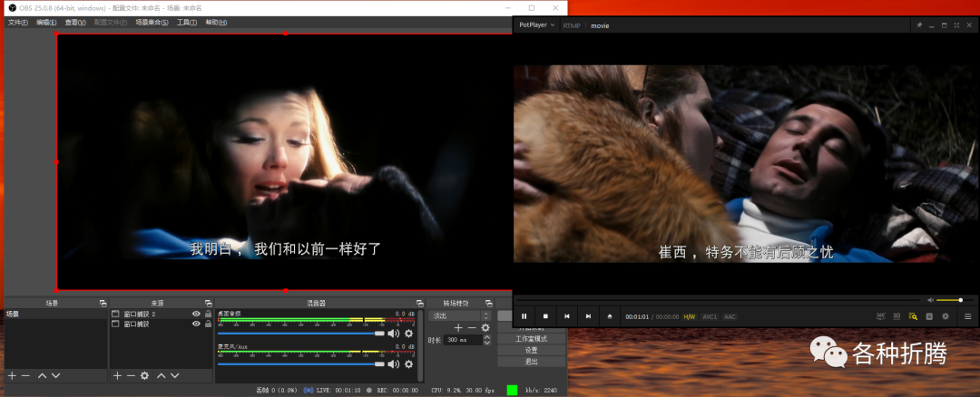Toggle lock on the second 窗口捕获 source
The height and width of the screenshot is (397, 980).
click(x=208, y=324)
